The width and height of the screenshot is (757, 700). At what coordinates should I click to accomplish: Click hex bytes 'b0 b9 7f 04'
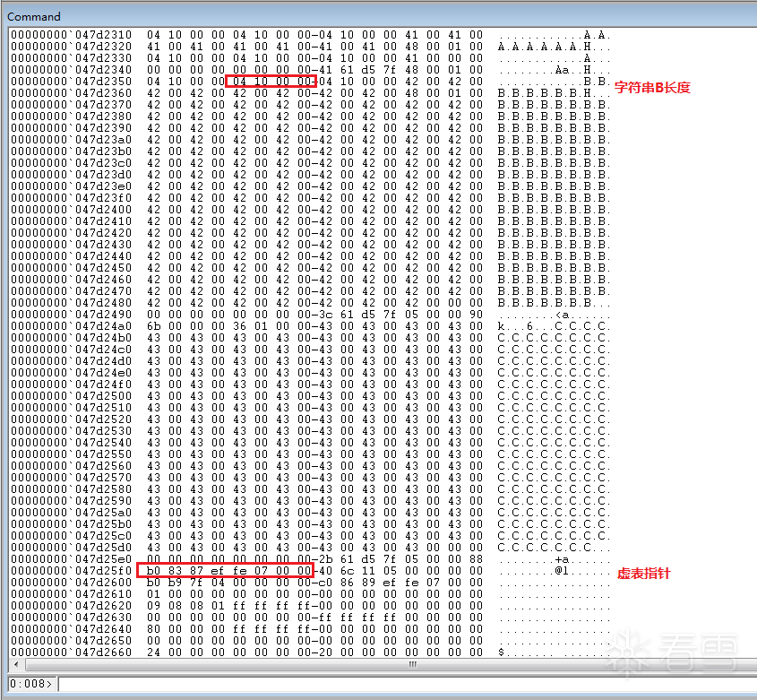coord(185,582)
